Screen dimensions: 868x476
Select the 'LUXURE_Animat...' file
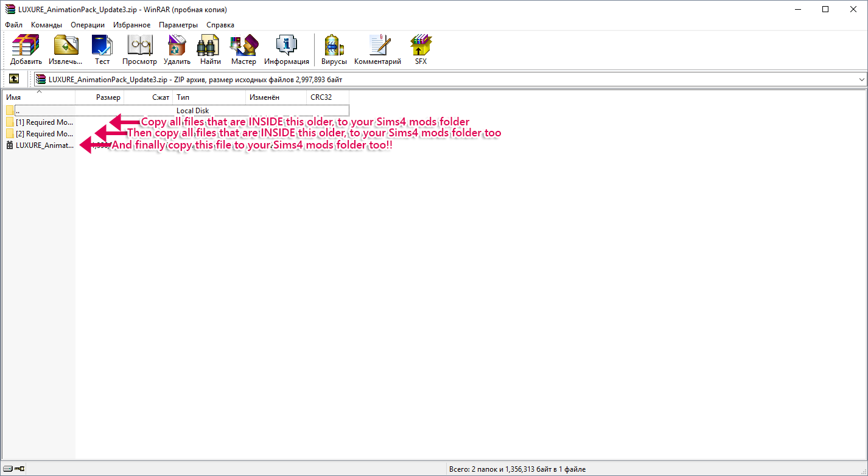tap(40, 145)
